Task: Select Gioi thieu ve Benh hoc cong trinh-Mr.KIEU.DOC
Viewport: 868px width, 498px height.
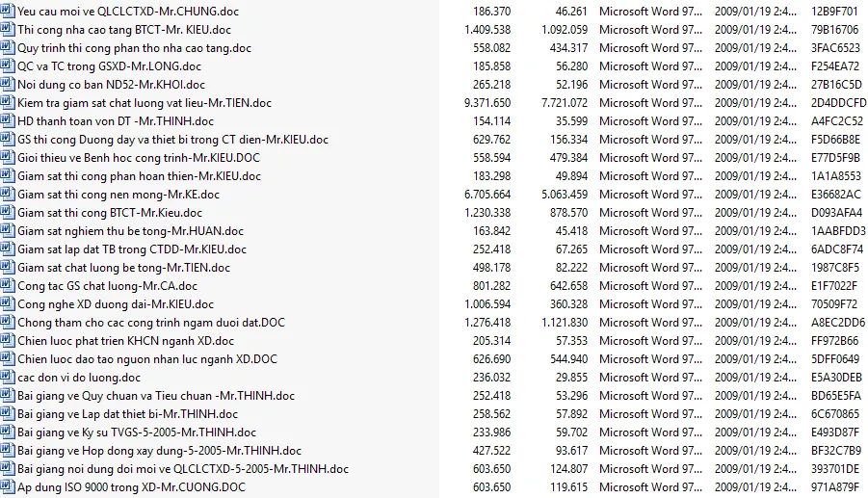Action: [138, 158]
